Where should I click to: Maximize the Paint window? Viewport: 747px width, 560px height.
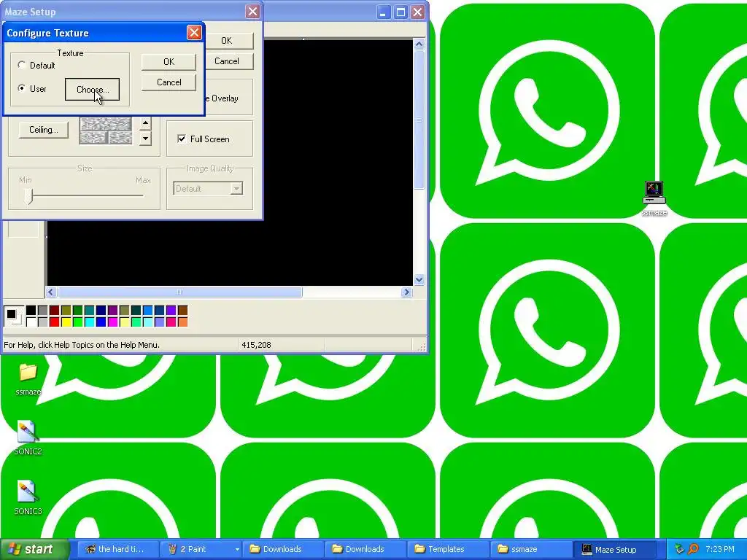(x=400, y=12)
